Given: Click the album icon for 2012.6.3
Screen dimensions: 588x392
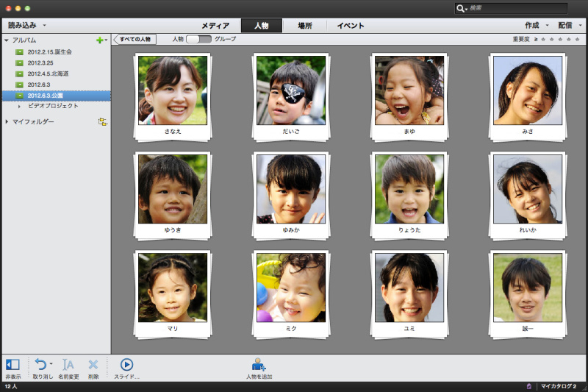Looking at the screenshot, I should 20,85.
